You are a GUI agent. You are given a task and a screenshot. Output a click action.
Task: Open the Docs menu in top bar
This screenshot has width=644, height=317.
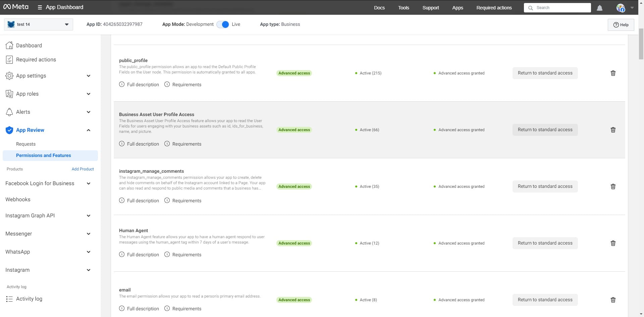pyautogui.click(x=379, y=8)
